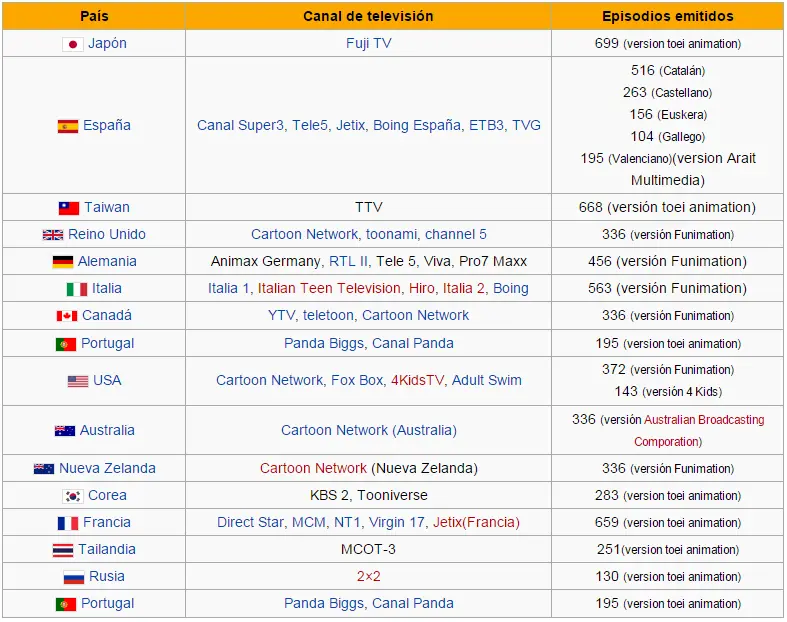This screenshot has height=622, width=787.
Task: Open the Reino Unido link
Action: coord(107,234)
